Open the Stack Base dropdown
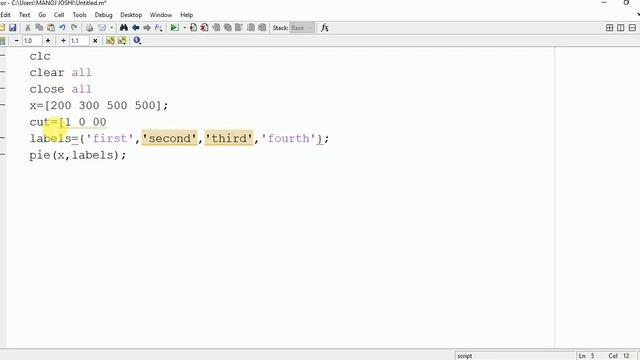The width and height of the screenshot is (640, 360). (x=302, y=28)
